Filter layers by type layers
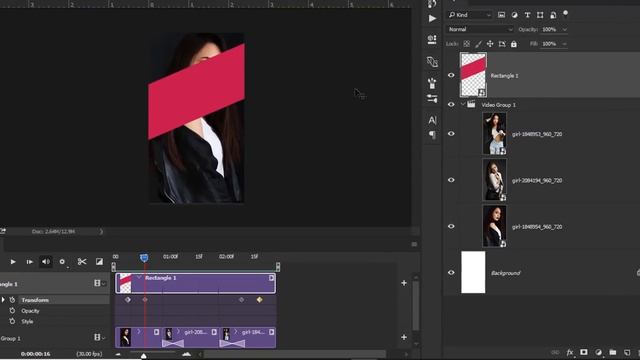Image resolution: width=640 pixels, height=360 pixels. point(527,15)
